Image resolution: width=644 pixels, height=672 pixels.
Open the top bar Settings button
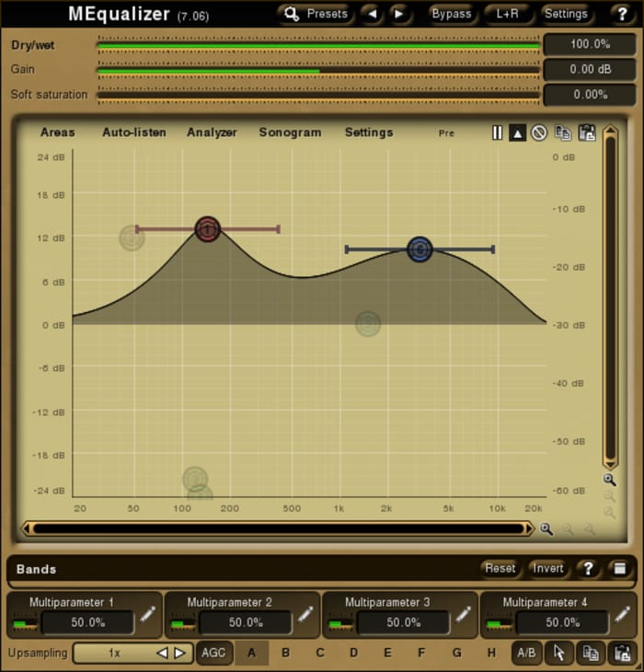[x=566, y=14]
